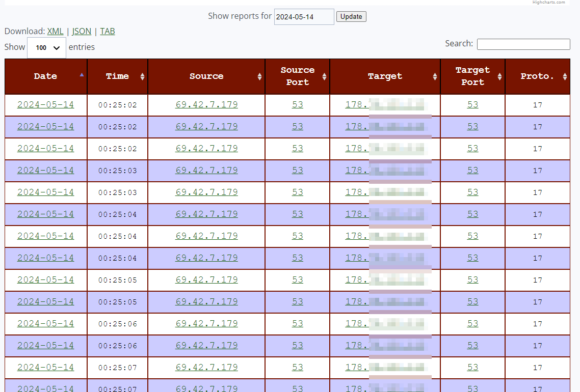
Task: Sort by Target Port column arrows
Action: pyautogui.click(x=500, y=76)
